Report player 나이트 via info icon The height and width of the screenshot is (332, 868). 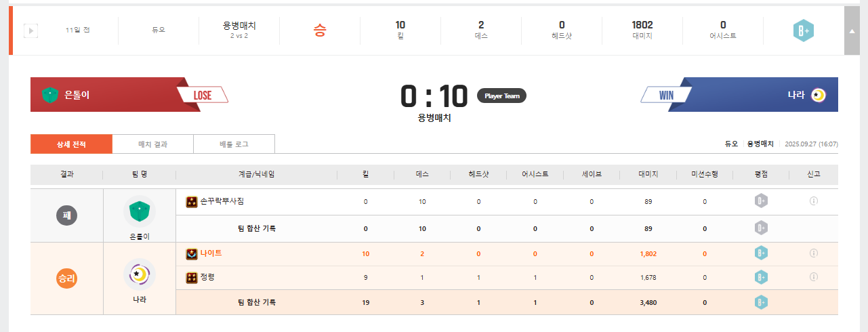tap(814, 253)
